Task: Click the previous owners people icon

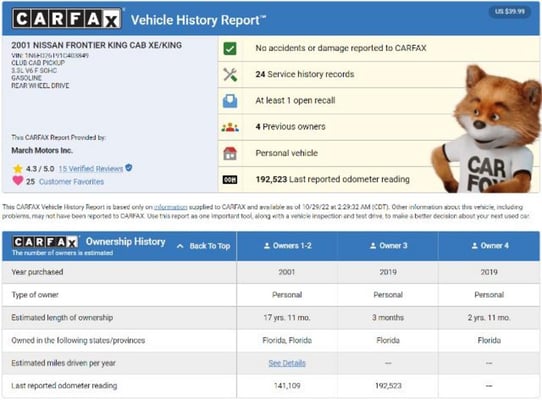Action: 230,127
